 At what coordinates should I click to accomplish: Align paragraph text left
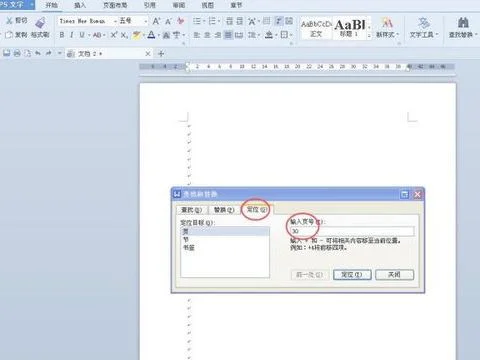pyautogui.click(x=197, y=35)
